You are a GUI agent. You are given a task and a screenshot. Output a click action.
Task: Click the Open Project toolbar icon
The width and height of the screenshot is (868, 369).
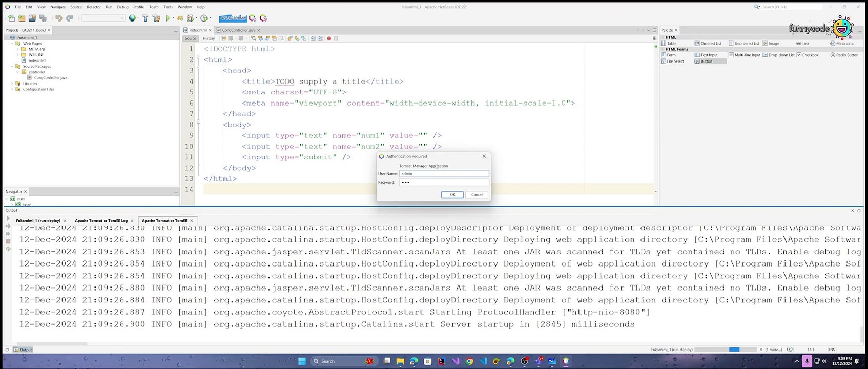[32, 18]
